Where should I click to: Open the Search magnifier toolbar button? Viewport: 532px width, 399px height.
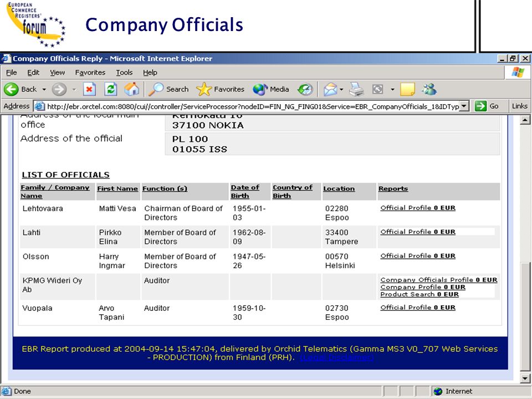pos(169,89)
